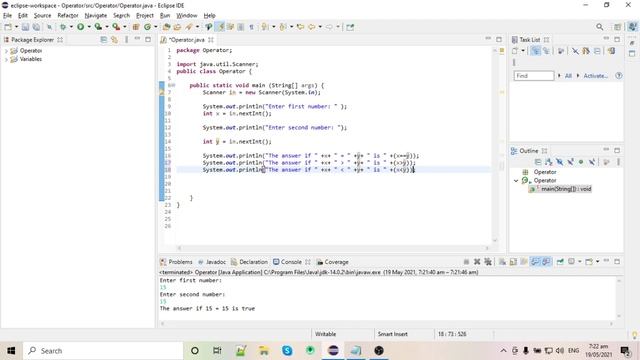Open the File menu
Viewport: 640px width, 360px height.
[7, 16]
